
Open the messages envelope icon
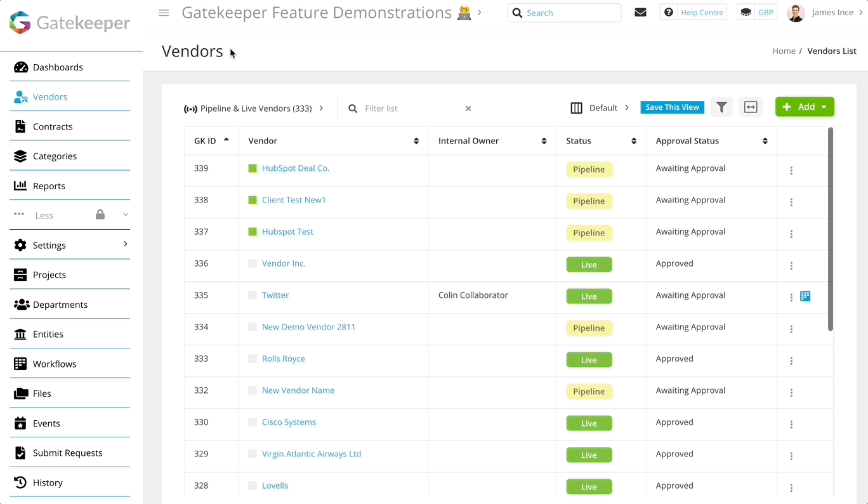coord(640,11)
